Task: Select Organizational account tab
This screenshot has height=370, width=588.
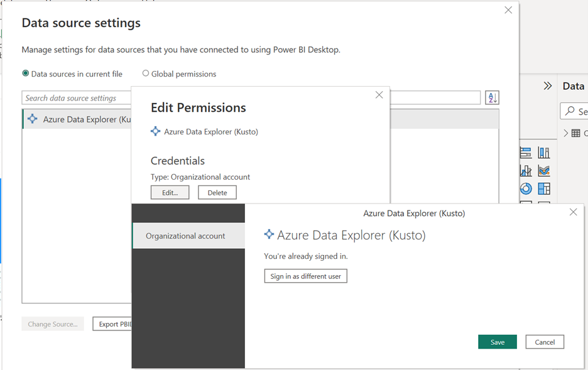Action: coord(188,236)
